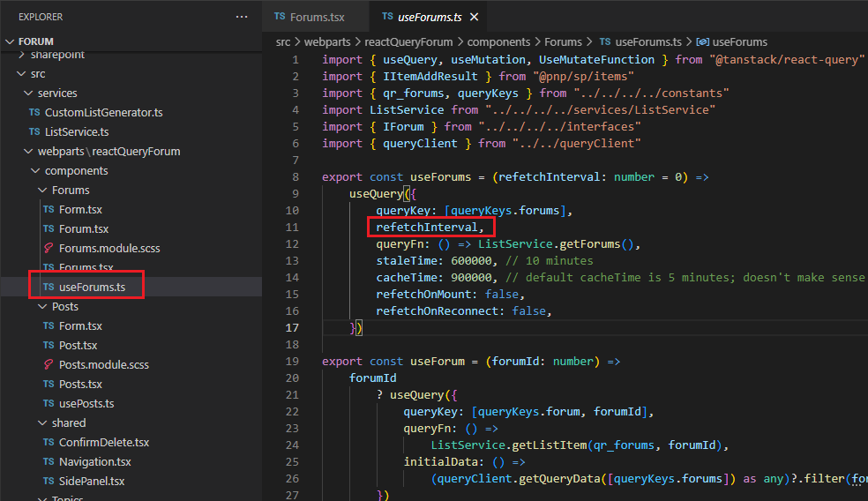Click the Sass icon next to Posts.module.scss
868x501 pixels.
point(49,365)
